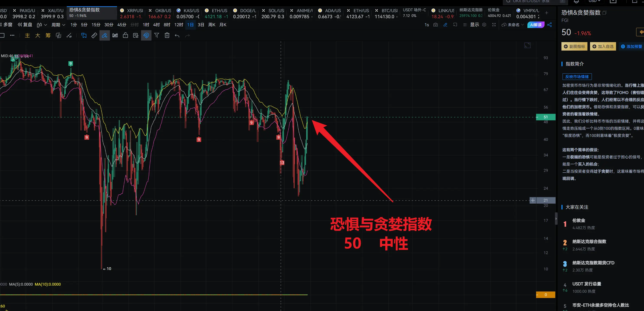Click the blue bookmark drawing-tool icon
The width and height of the screenshot is (644, 311).
click(84, 36)
